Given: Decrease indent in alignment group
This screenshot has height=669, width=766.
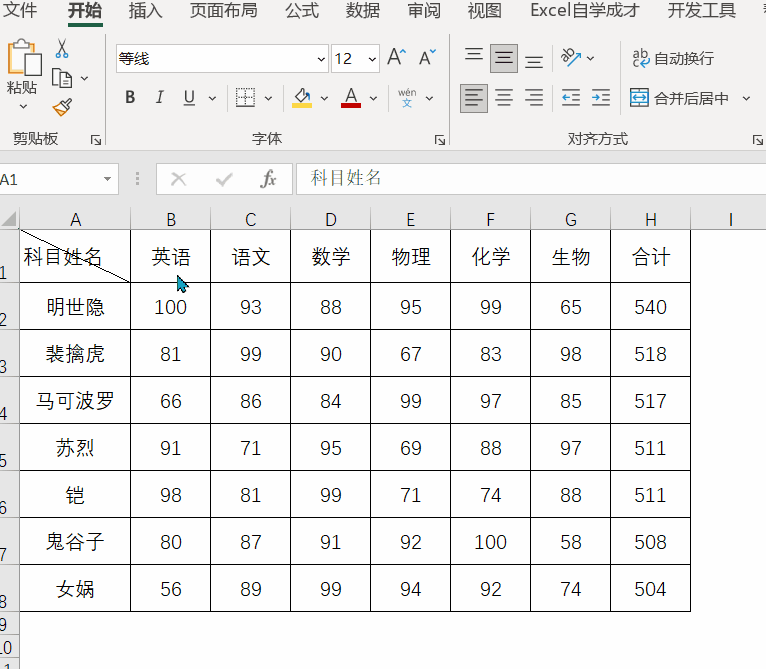Looking at the screenshot, I should point(571,98).
